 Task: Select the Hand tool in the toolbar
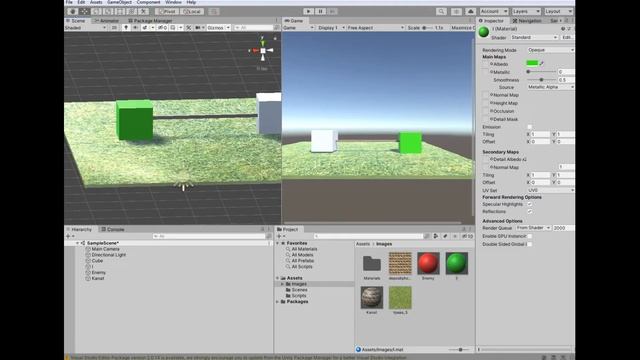pyautogui.click(x=72, y=11)
